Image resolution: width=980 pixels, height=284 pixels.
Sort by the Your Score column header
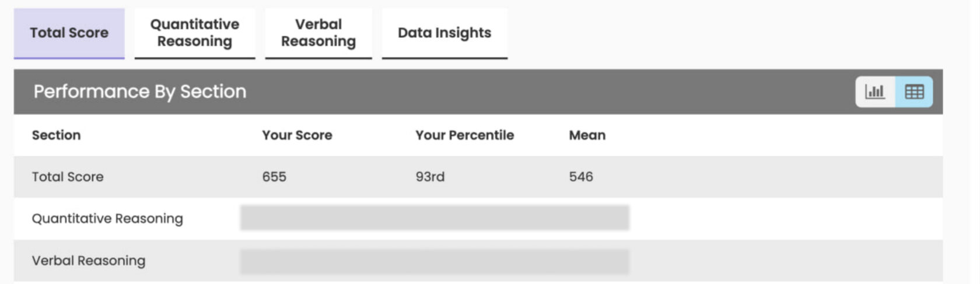coord(297,135)
